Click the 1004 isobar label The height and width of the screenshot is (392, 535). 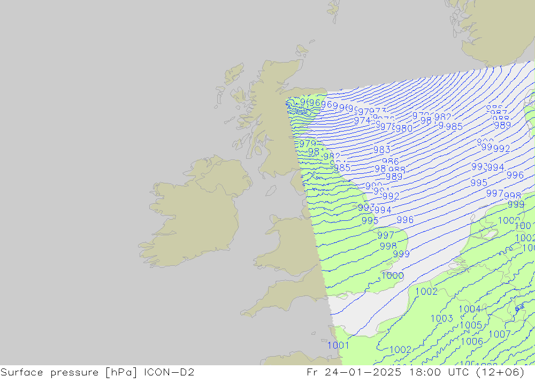click(x=470, y=309)
